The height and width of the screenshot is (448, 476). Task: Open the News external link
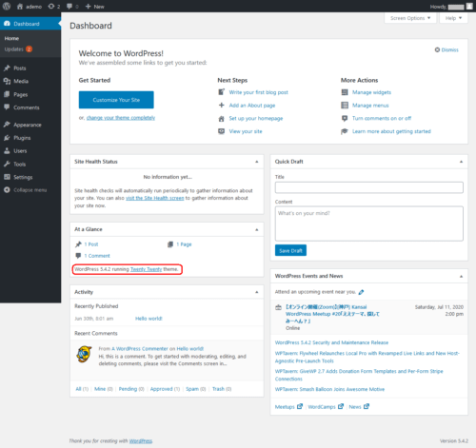(x=359, y=407)
